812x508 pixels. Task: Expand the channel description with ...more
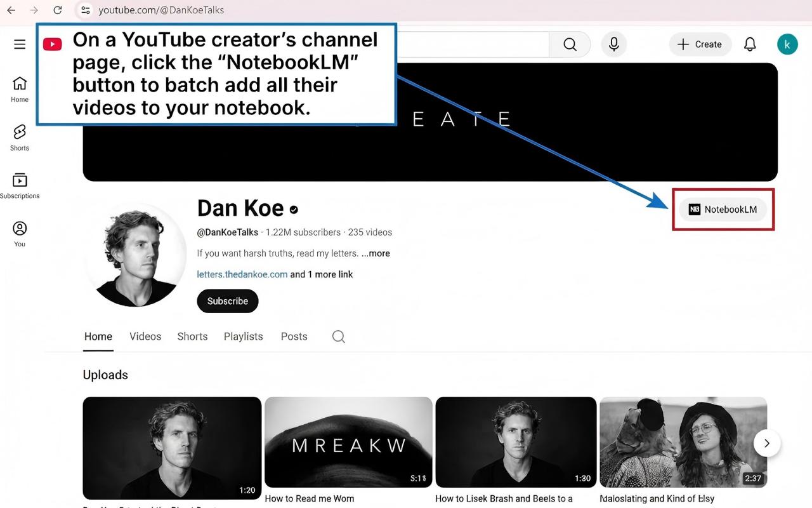[376, 253]
